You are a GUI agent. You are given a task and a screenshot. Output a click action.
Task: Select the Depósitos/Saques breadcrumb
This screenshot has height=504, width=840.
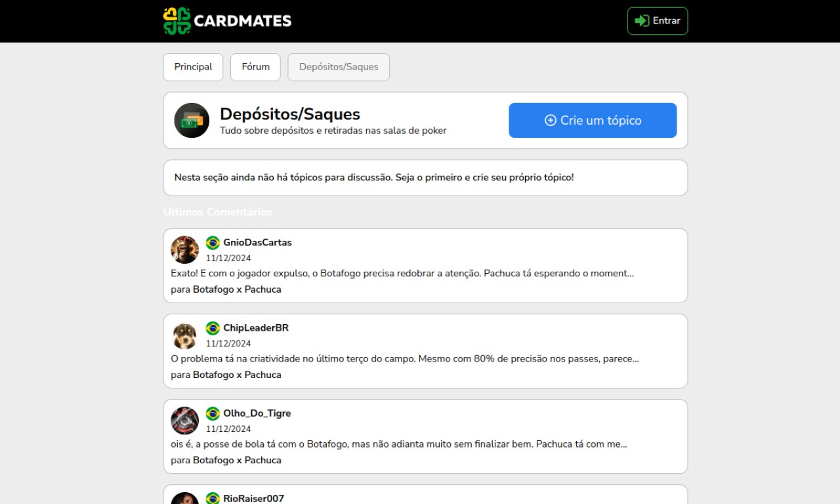pos(339,67)
